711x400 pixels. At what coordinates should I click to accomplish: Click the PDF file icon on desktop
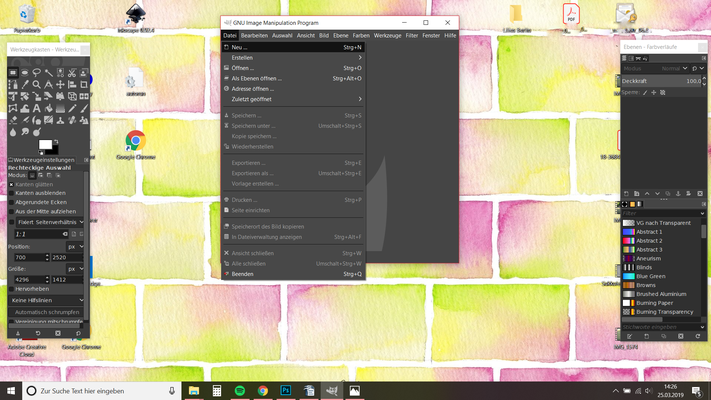pos(571,14)
